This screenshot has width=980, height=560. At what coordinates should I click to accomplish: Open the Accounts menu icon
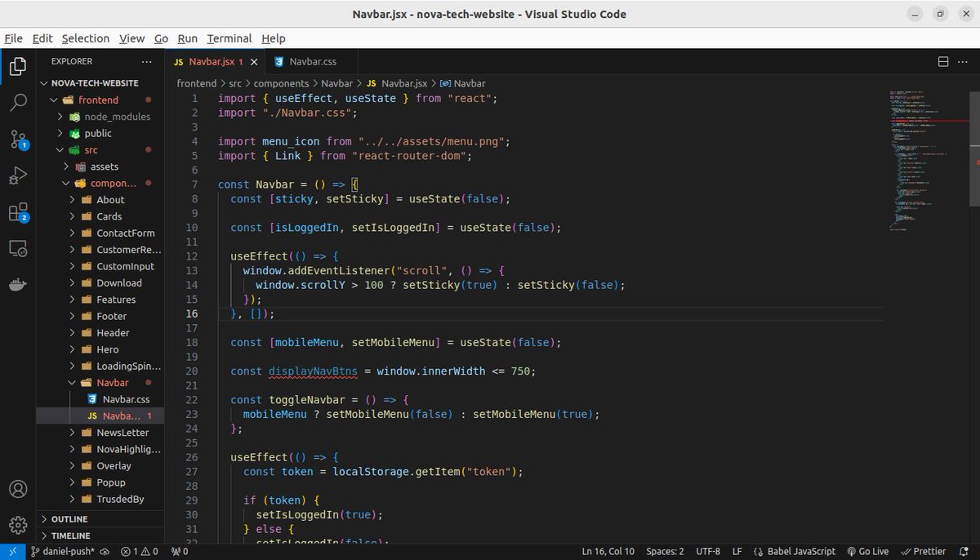click(18, 489)
